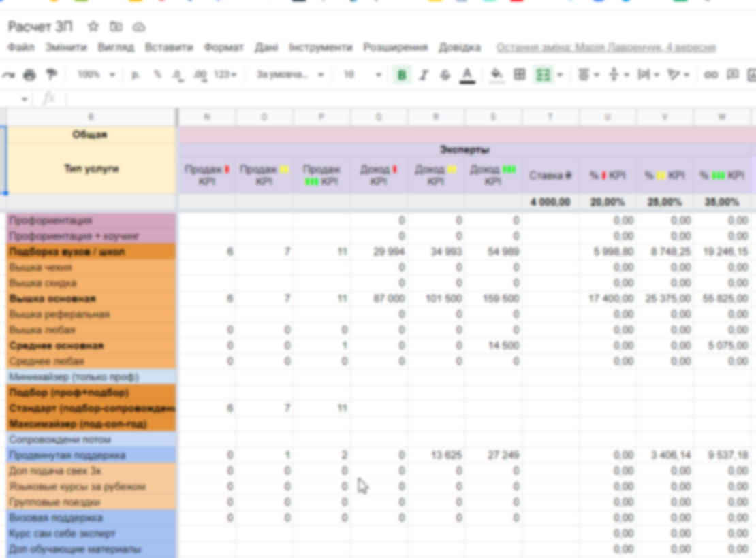This screenshot has height=558, width=756.
Task: Open the Інструменти menu
Action: pyautogui.click(x=321, y=47)
